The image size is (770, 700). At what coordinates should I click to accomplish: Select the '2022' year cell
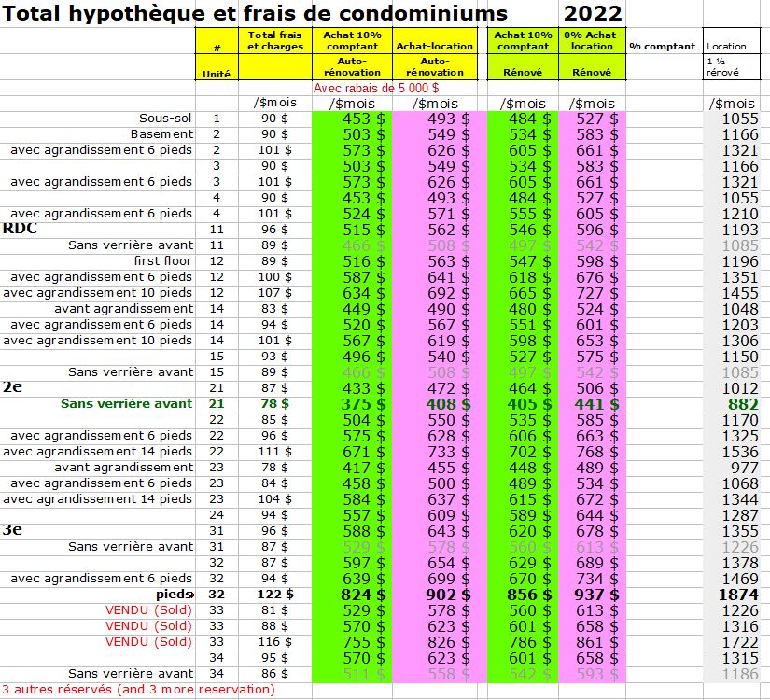click(x=593, y=13)
